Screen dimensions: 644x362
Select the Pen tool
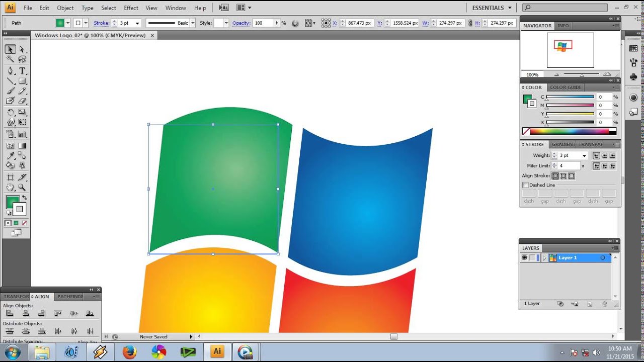tap(10, 71)
